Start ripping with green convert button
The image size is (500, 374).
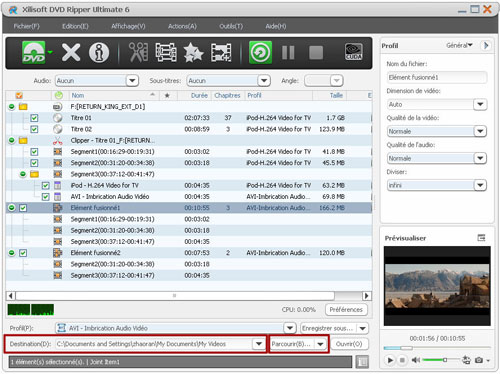click(x=260, y=52)
